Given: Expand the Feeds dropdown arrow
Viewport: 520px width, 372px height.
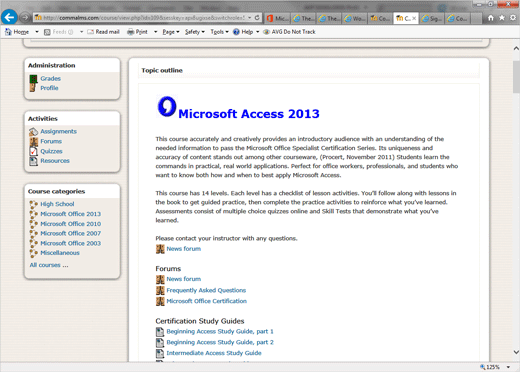Looking at the screenshot, I should [x=81, y=32].
